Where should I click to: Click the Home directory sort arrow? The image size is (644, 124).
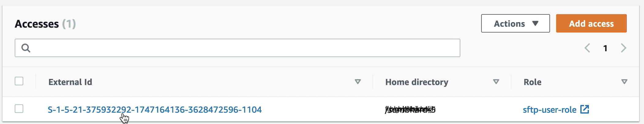[496, 82]
